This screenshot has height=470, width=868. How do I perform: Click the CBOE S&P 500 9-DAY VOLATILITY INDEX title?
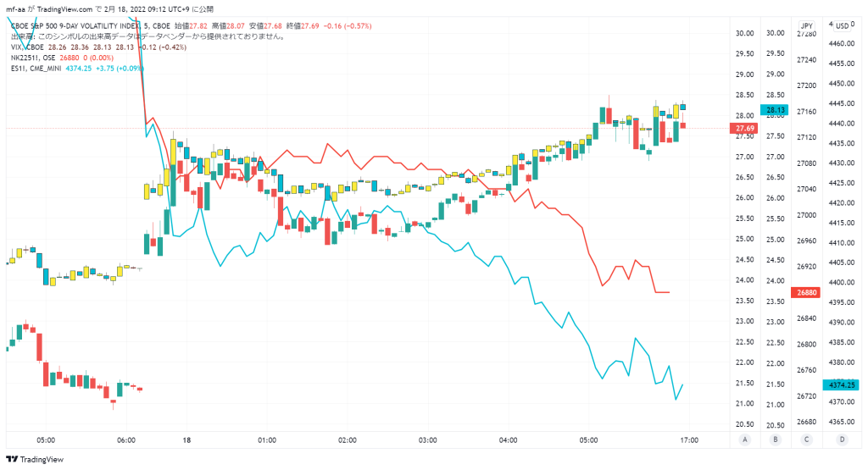[75, 26]
